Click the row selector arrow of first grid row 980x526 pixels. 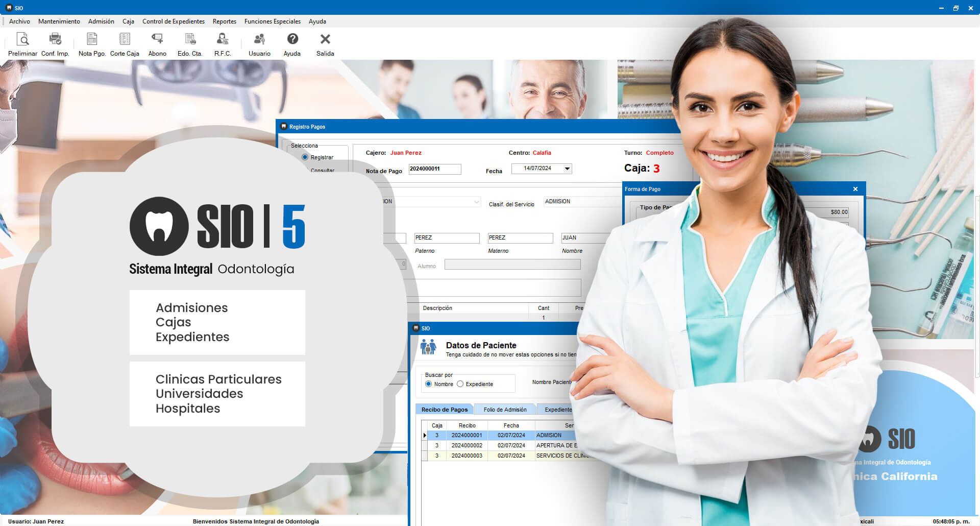click(425, 436)
